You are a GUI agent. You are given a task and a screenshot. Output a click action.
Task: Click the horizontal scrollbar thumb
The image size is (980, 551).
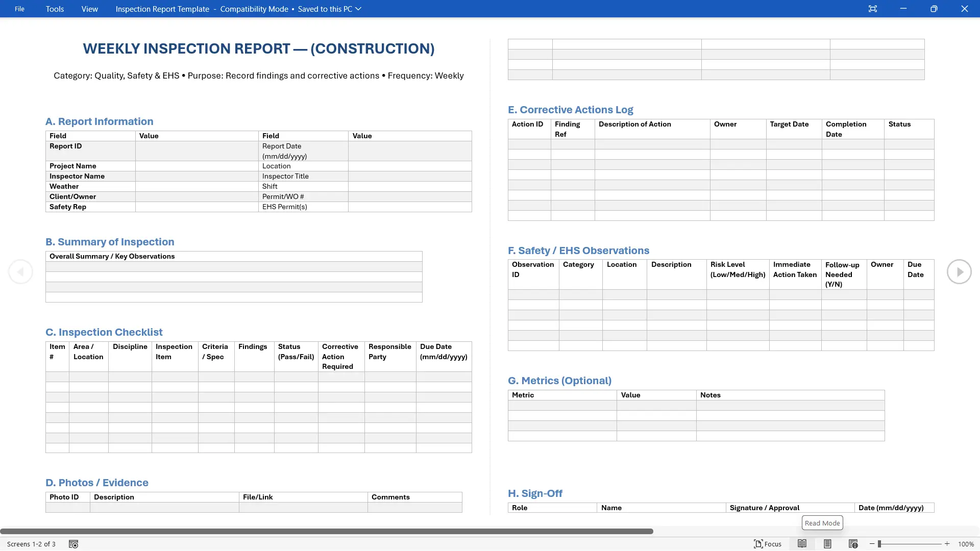point(327,531)
